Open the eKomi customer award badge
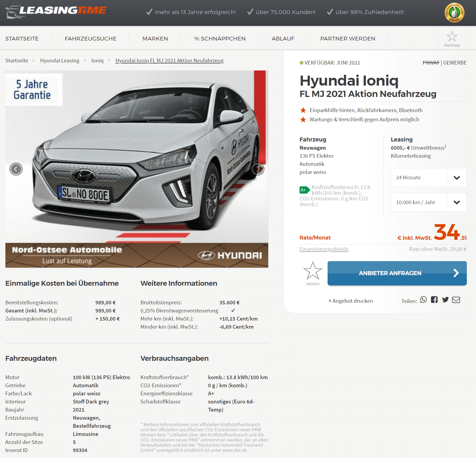This screenshot has height=458, width=476. (454, 13)
